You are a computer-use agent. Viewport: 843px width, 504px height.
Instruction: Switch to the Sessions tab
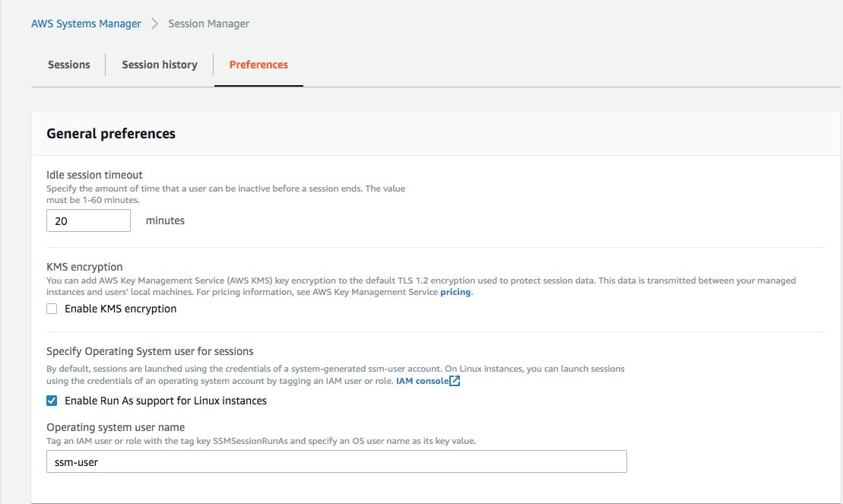pyautogui.click(x=68, y=65)
